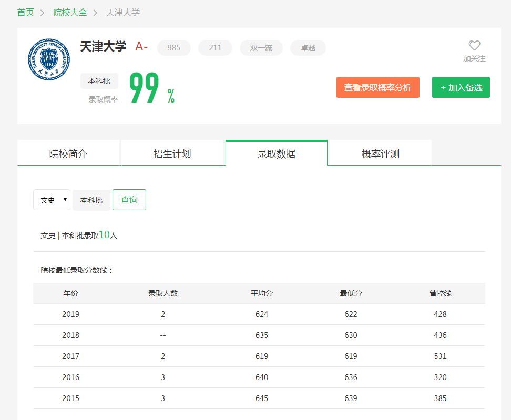511x420 pixels.
Task: Click the + 加入备选 green button
Action: click(461, 87)
